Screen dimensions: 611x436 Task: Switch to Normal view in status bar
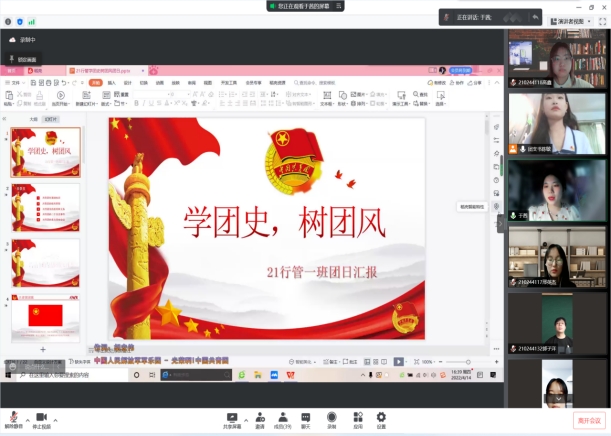point(367,362)
